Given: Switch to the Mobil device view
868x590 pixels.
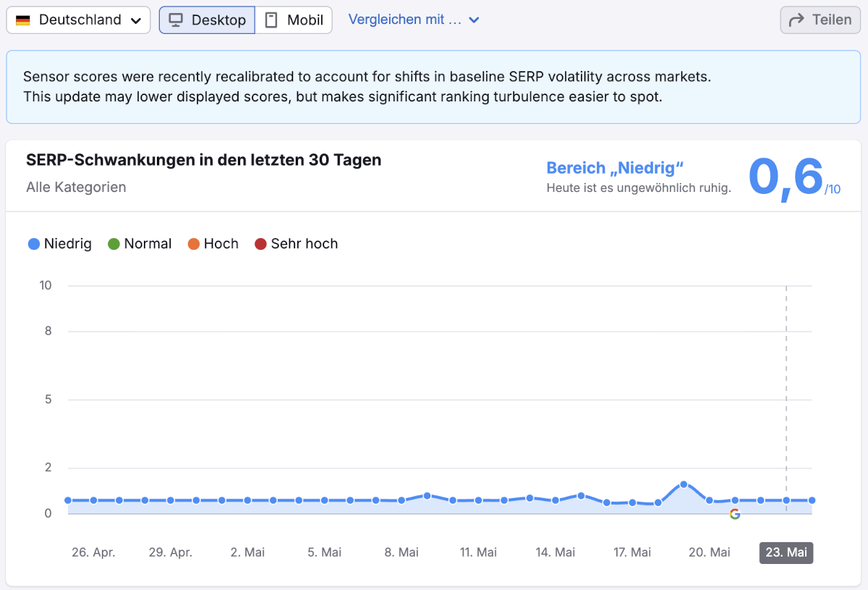Looking at the screenshot, I should pos(294,20).
